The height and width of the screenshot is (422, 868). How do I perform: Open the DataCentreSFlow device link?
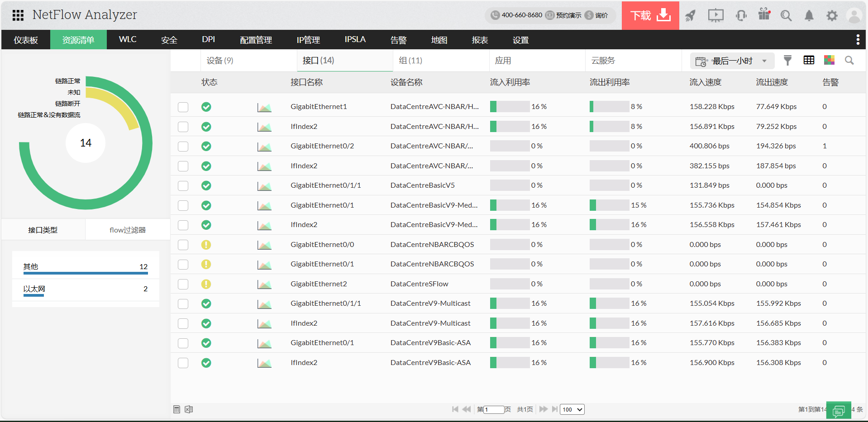click(x=419, y=284)
